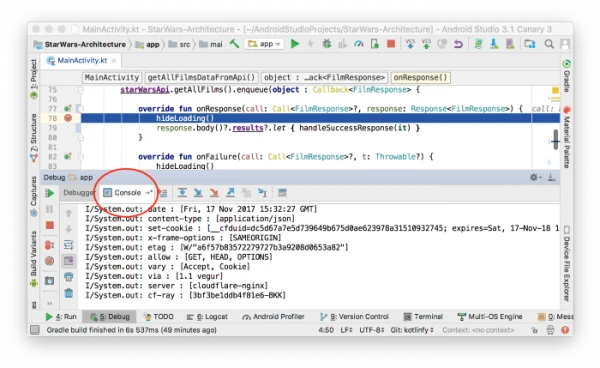Click the getAllFilmsDataFromApi() breadcrumb
This screenshot has width=600, height=368.
(201, 77)
